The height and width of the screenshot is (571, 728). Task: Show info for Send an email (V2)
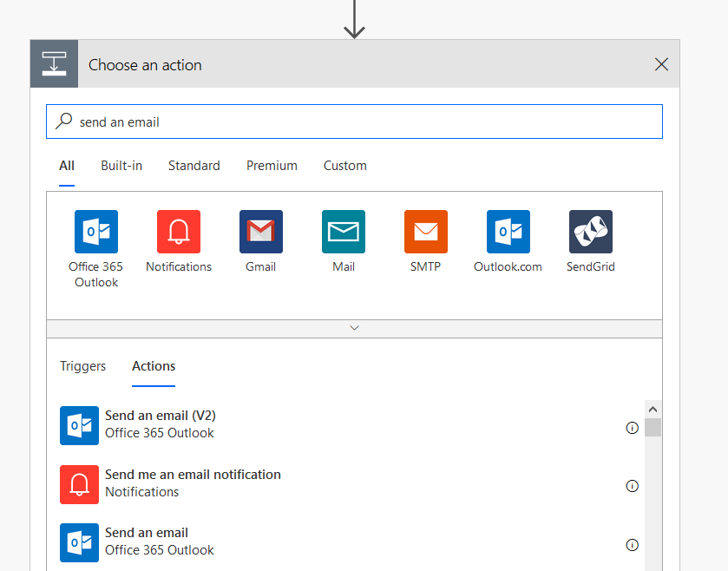(632, 428)
